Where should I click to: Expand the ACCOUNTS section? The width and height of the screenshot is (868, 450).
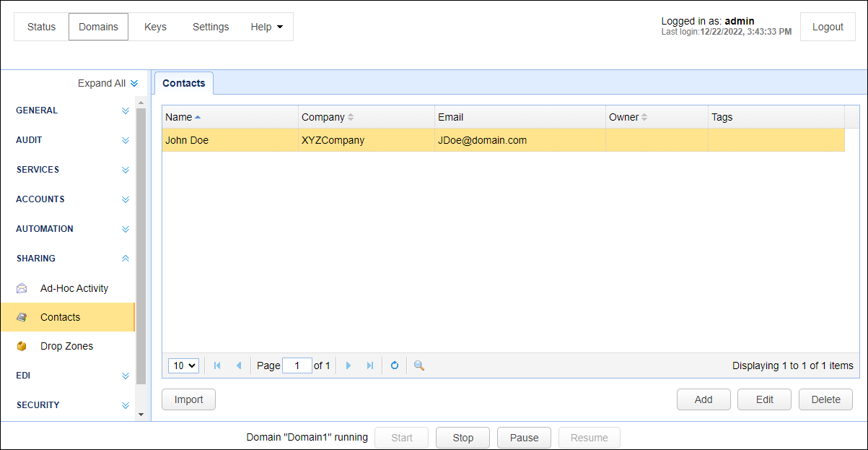(x=126, y=199)
